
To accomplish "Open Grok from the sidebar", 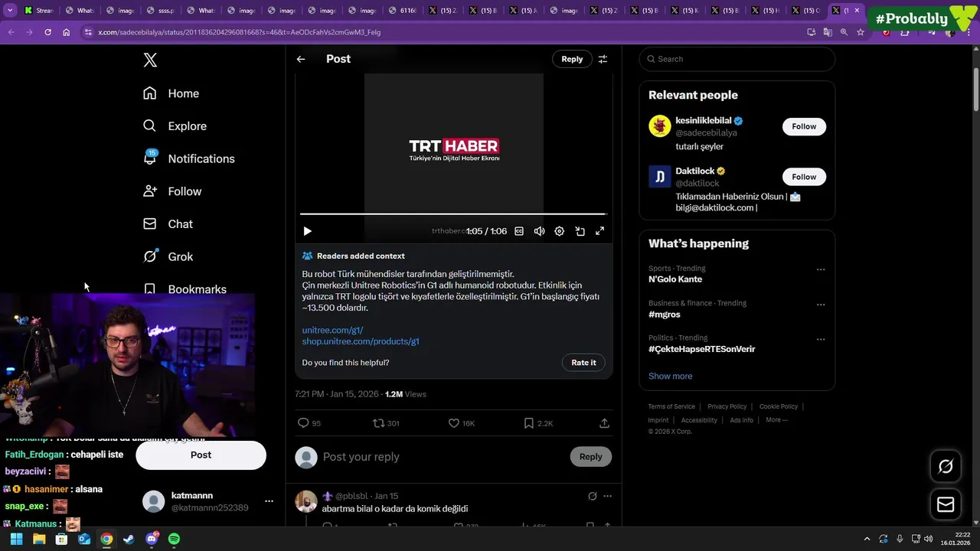I will tap(168, 256).
